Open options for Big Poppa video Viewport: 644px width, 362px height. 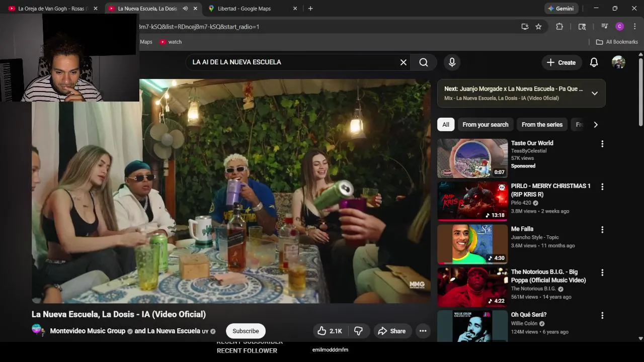pos(602,273)
